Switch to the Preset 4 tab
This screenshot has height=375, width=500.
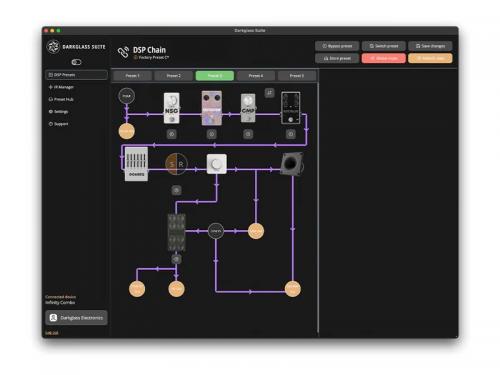pyautogui.click(x=256, y=76)
